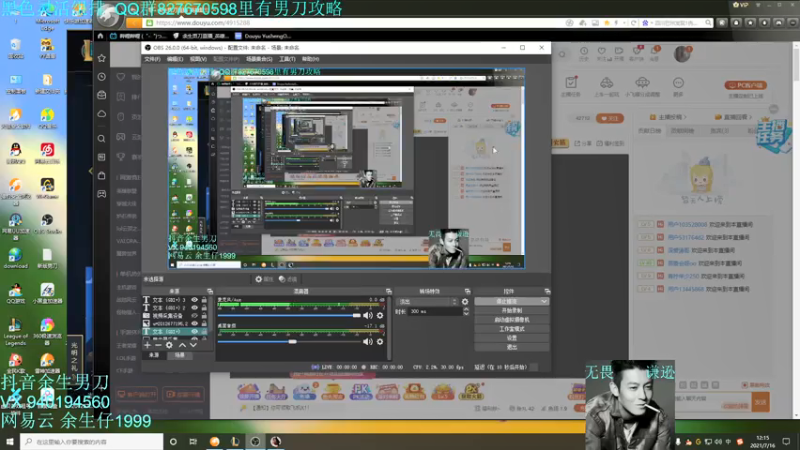
Task: Toggle lock on 文本 (GDI+) 2 source
Action: [x=204, y=308]
